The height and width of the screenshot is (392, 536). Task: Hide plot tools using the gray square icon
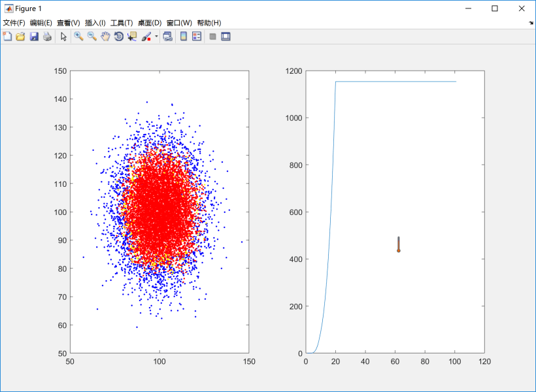tap(212, 36)
